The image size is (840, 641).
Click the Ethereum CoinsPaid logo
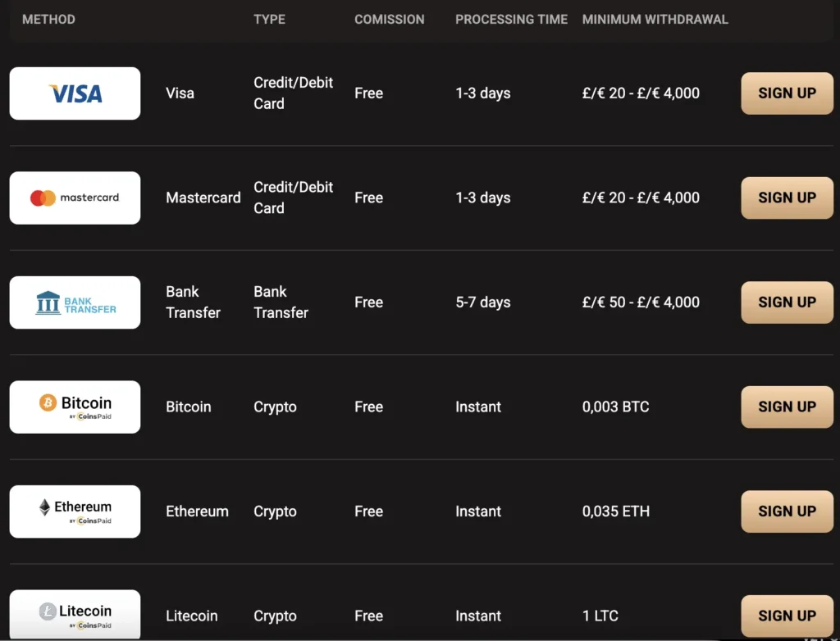tap(75, 511)
